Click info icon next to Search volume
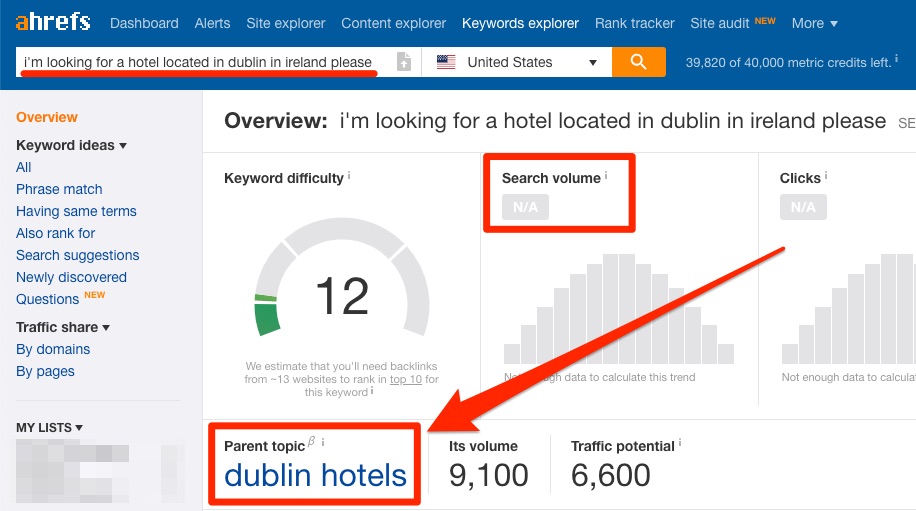 click(x=606, y=175)
